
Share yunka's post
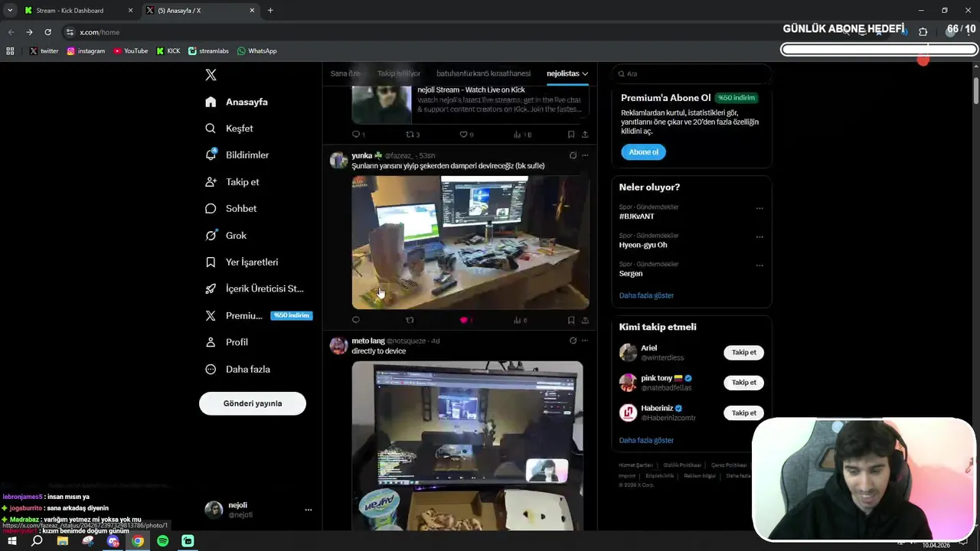click(x=585, y=320)
